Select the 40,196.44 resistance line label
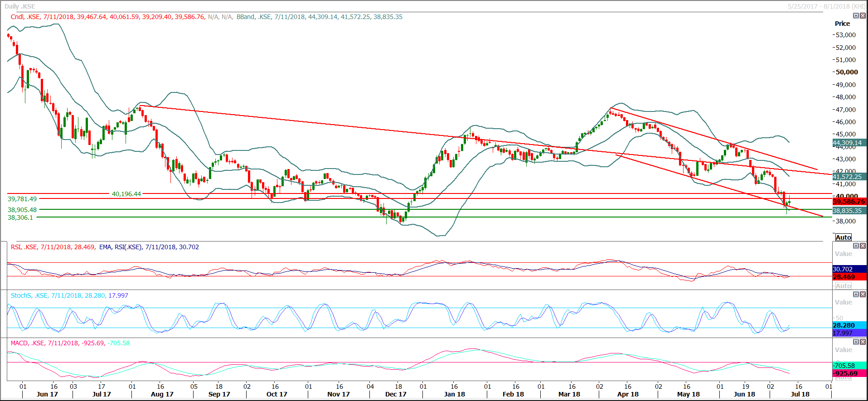 126,194
